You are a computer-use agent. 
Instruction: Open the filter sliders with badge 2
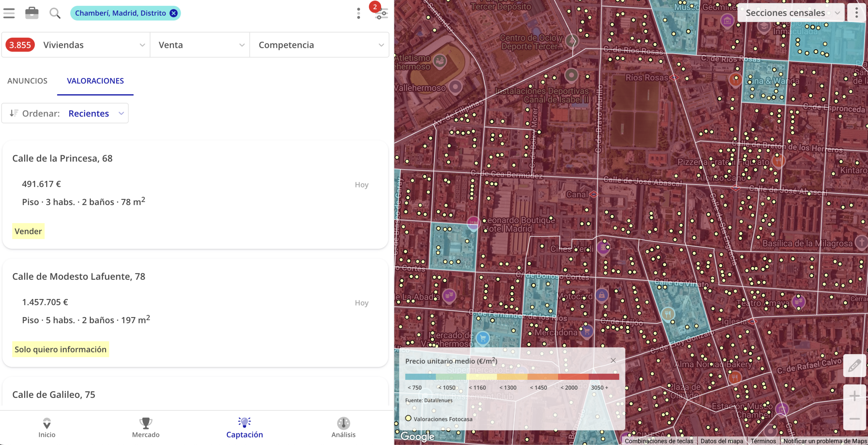[381, 13]
